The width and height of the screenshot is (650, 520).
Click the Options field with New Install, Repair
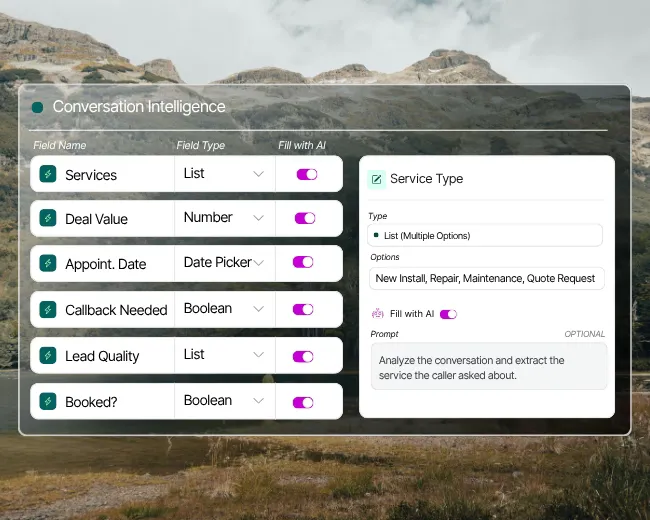point(487,278)
